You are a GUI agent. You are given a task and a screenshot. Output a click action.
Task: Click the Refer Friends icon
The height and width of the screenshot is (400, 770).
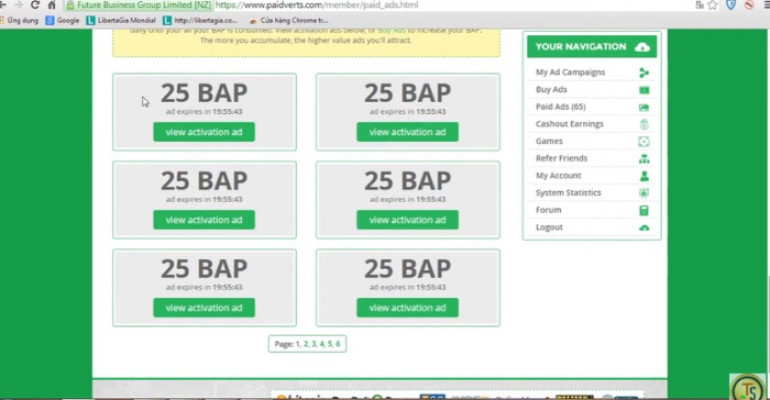click(644, 159)
